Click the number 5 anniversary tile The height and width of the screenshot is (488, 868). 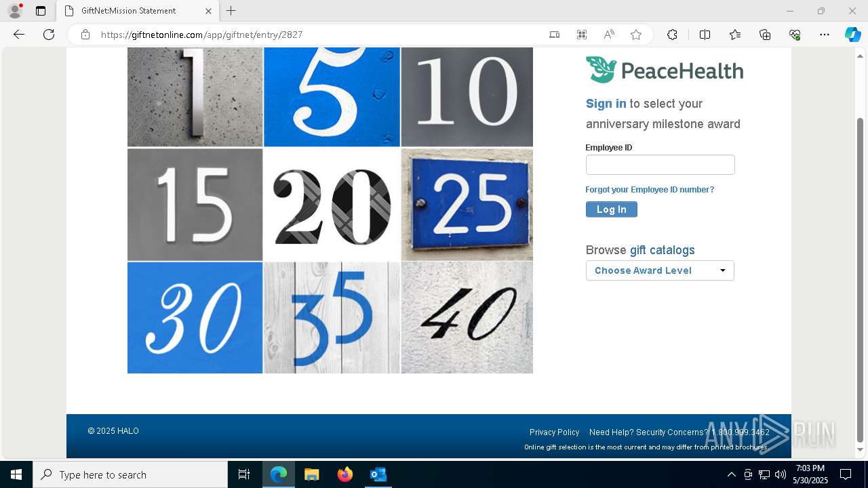(x=332, y=97)
